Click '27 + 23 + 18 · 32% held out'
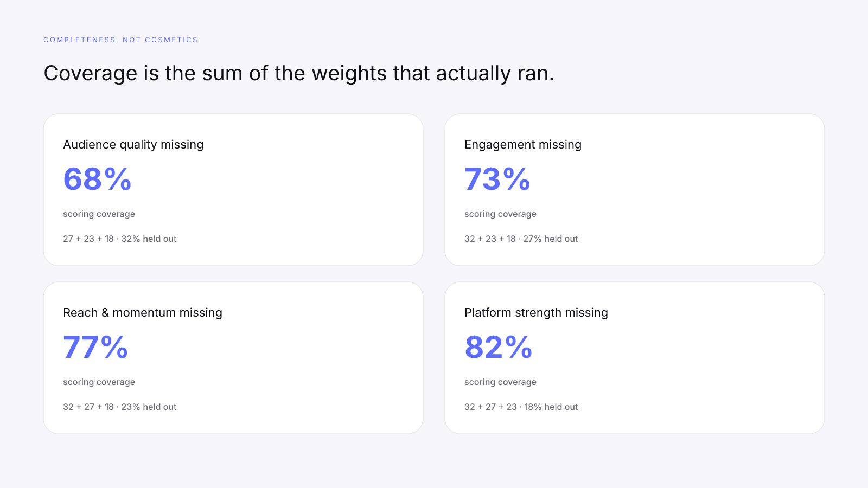Viewport: 868px width, 488px height. pyautogui.click(x=120, y=239)
